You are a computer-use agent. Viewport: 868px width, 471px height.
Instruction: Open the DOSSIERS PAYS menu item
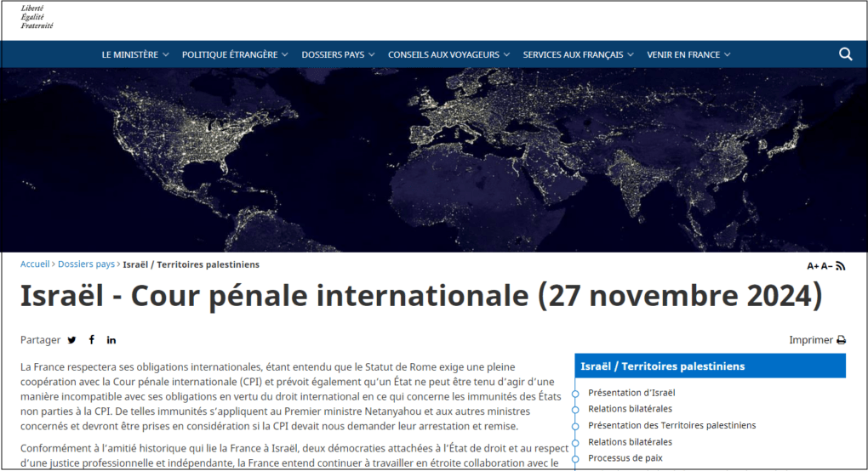pos(333,54)
